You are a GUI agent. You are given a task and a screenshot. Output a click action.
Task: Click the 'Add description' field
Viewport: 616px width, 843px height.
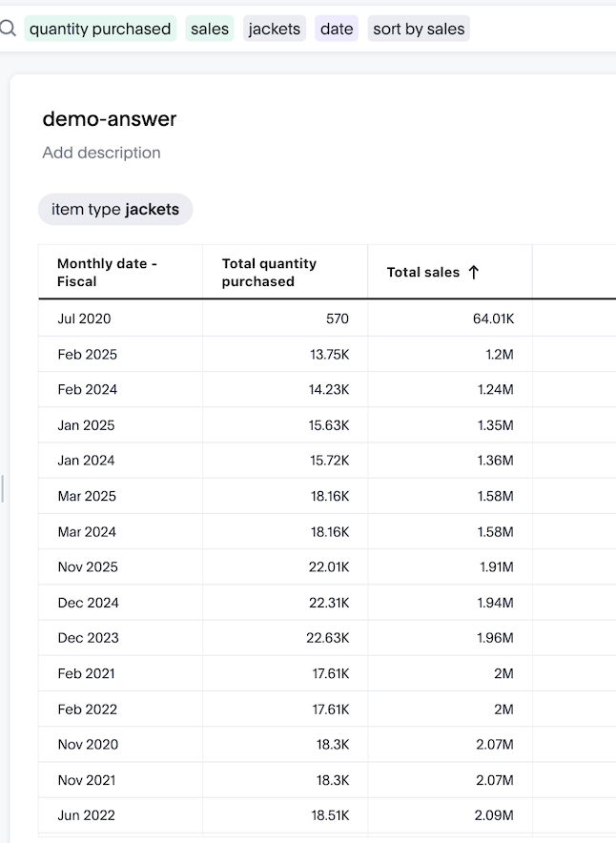pos(101,153)
